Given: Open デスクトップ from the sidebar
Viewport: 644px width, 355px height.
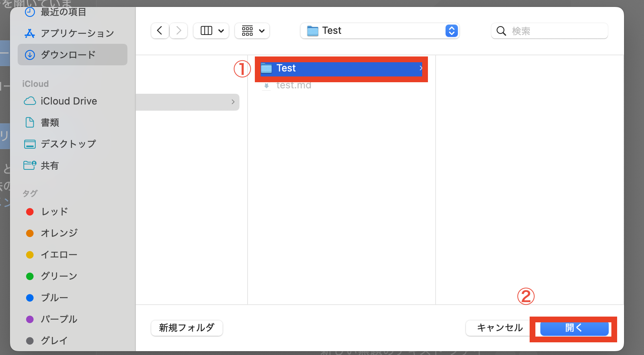Looking at the screenshot, I should pos(68,144).
